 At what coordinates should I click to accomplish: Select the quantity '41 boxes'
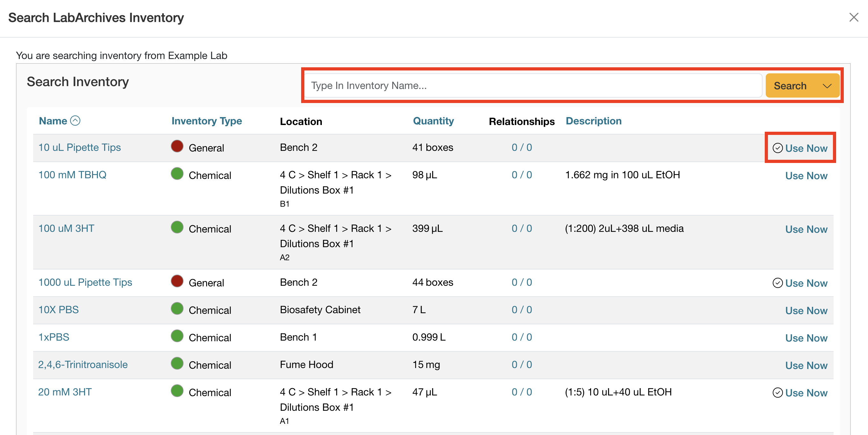pos(433,147)
